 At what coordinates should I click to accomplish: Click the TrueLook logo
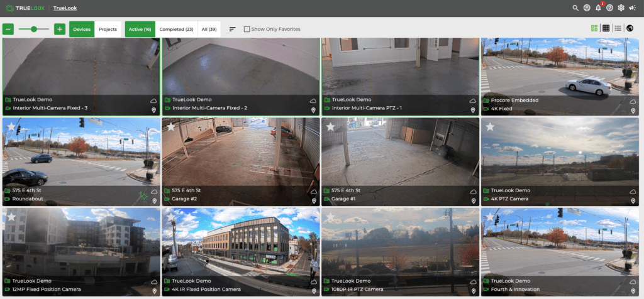pyautogui.click(x=25, y=8)
